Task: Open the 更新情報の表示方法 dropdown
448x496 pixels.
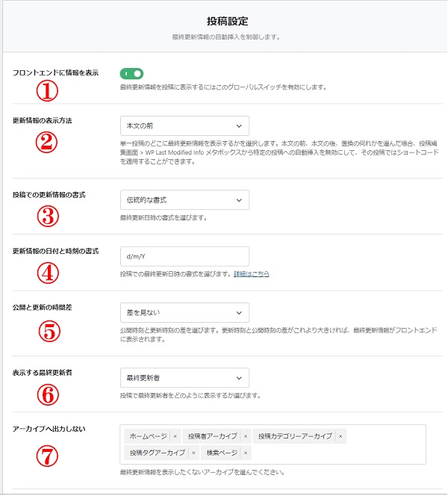Action: click(184, 125)
